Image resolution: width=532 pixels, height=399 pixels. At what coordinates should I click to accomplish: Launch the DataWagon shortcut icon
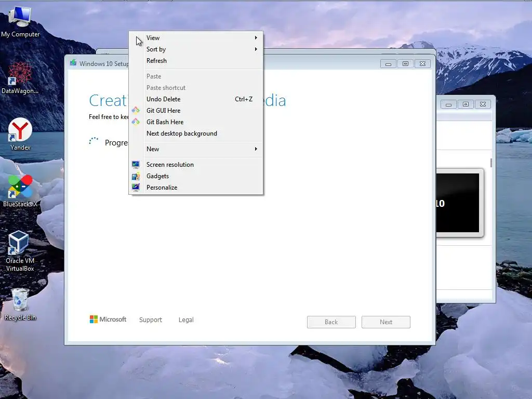pyautogui.click(x=20, y=77)
